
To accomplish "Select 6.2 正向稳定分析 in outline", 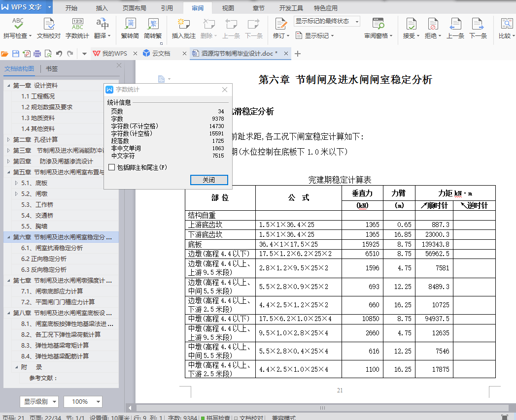I will coord(44,259).
